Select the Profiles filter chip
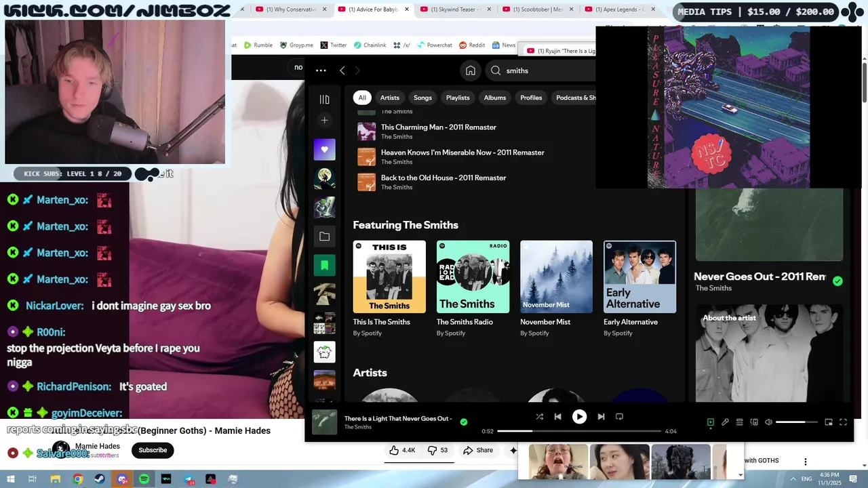The image size is (868, 488). click(531, 98)
